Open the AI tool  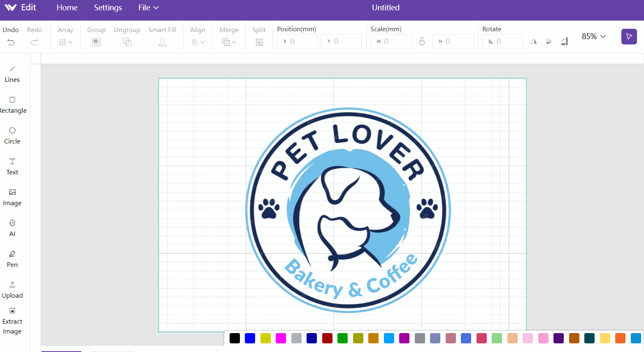point(12,228)
